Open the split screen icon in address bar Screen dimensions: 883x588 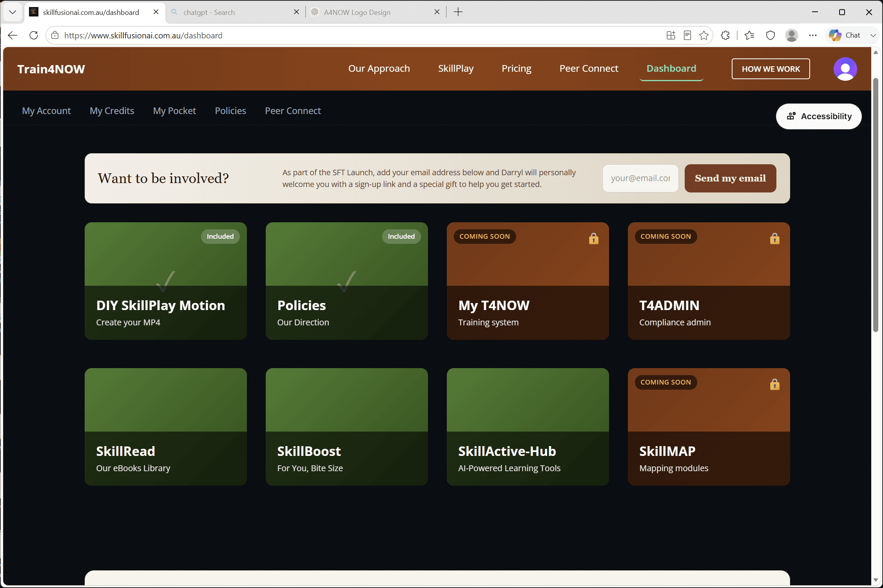671,35
